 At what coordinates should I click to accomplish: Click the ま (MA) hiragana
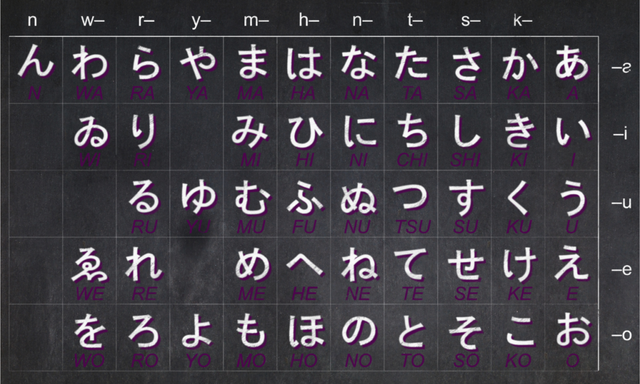point(251,70)
